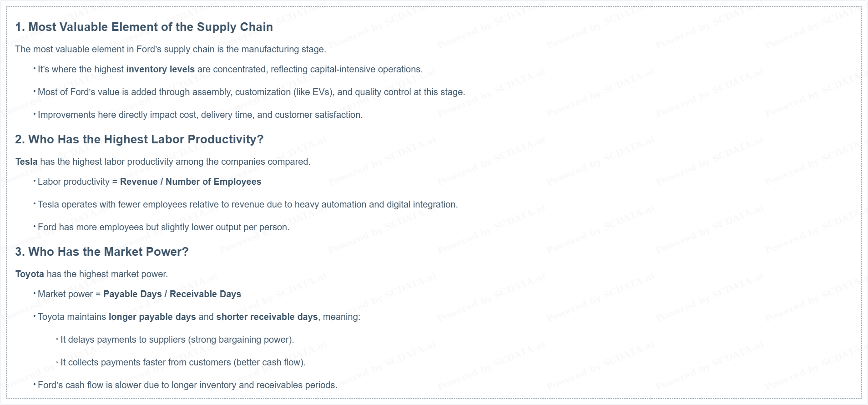Click the bold 'shorter receivable days' phrase
Screen dimensions: 868x405
(267, 317)
